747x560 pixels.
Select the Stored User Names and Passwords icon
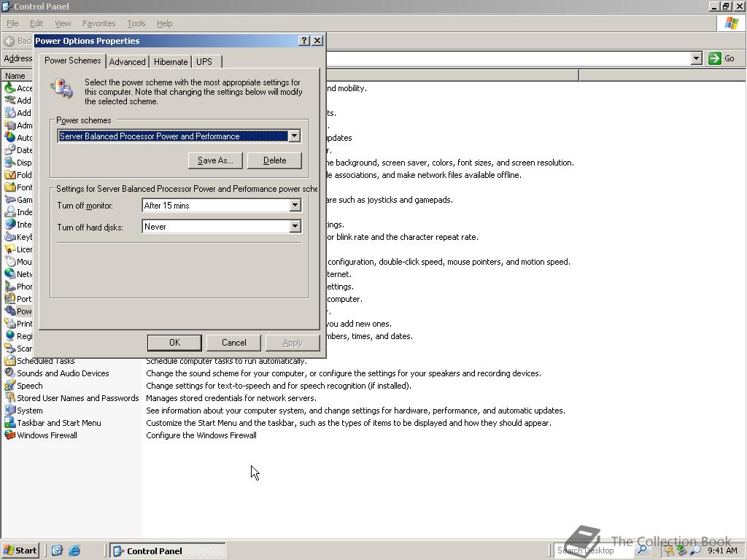coord(10,397)
